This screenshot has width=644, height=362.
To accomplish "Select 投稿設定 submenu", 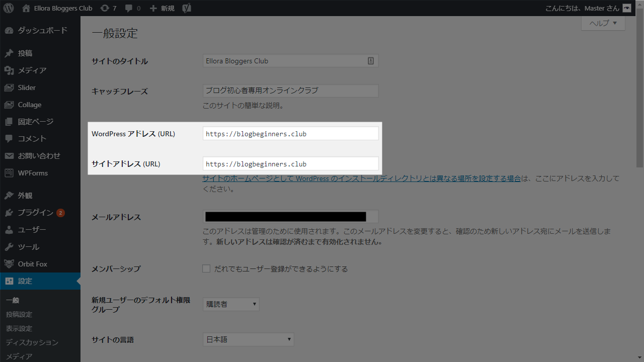I will coord(19,314).
